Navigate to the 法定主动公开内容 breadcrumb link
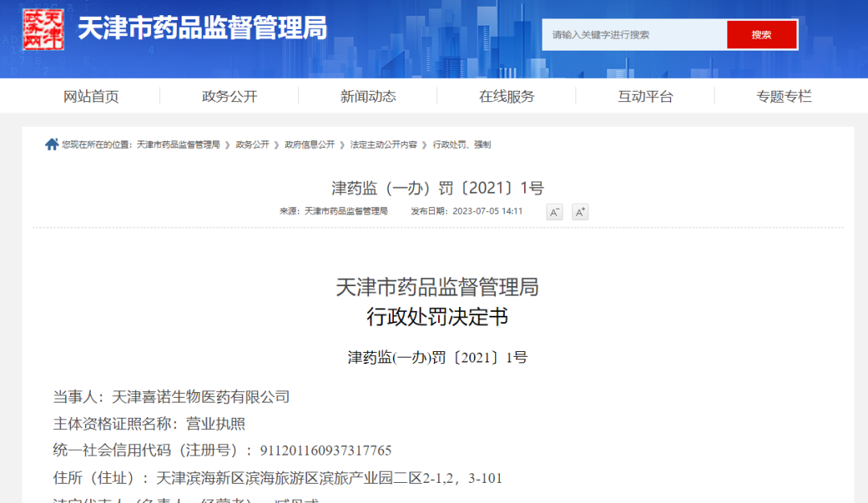 tap(383, 145)
